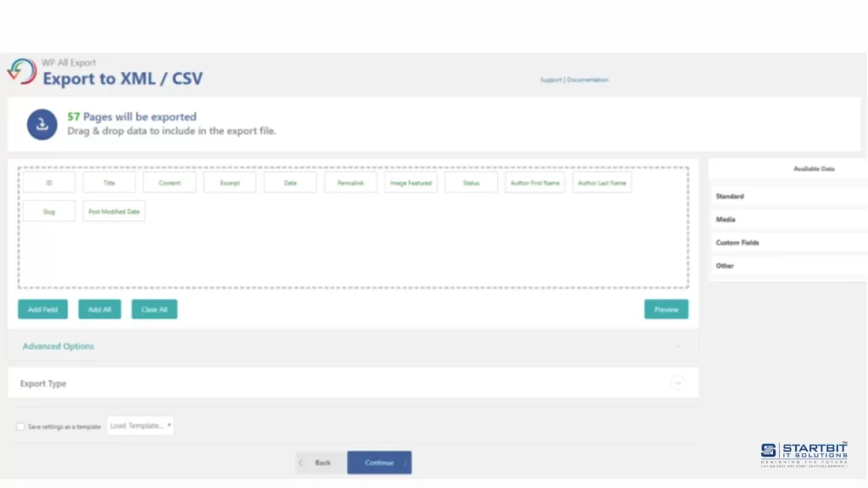Click the back chevron icon beside Back
This screenshot has width=868, height=488.
click(x=301, y=463)
